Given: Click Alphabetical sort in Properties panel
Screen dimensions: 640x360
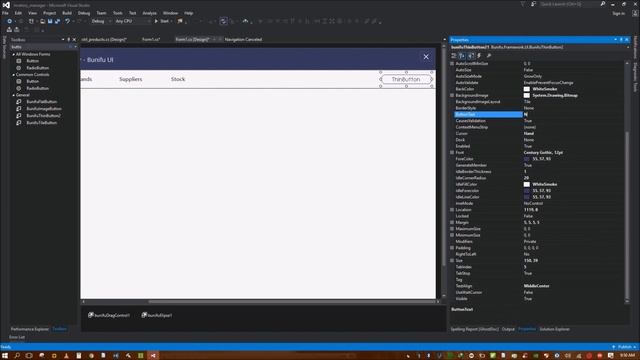Looking at the screenshot, I should 462,56.
